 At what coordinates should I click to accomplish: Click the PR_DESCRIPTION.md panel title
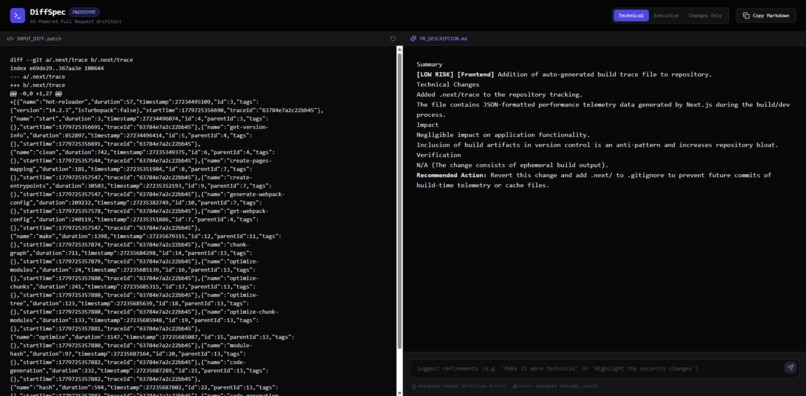point(443,39)
